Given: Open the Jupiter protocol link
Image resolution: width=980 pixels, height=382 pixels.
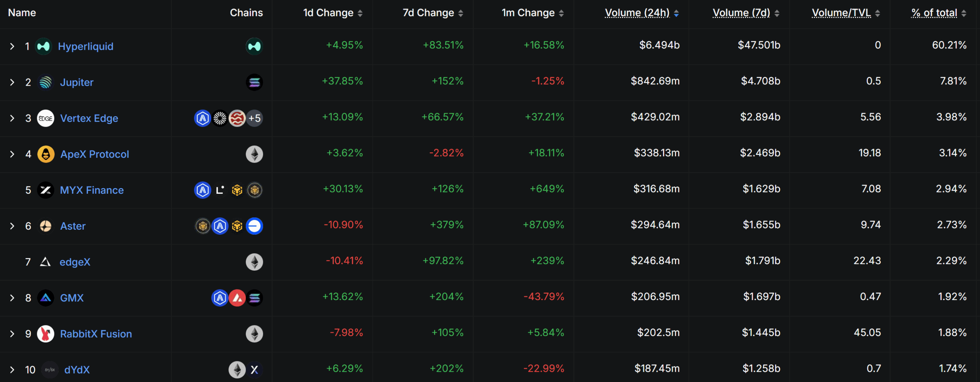Looking at the screenshot, I should [x=77, y=82].
